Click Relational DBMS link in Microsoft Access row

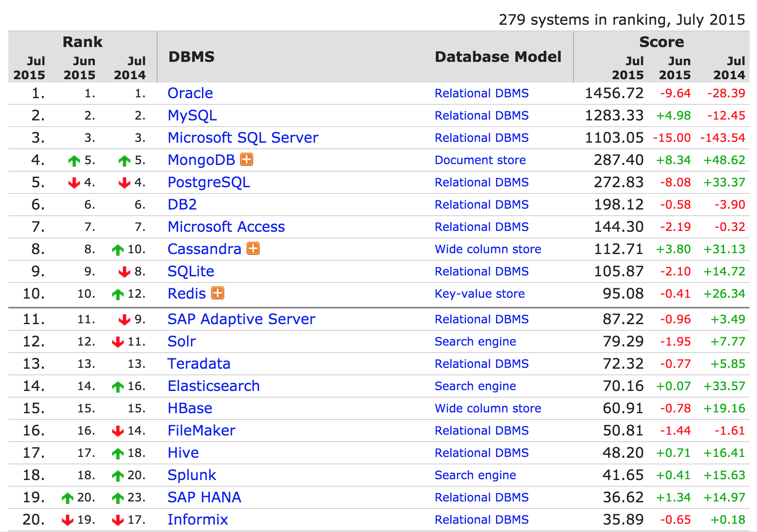point(482,227)
